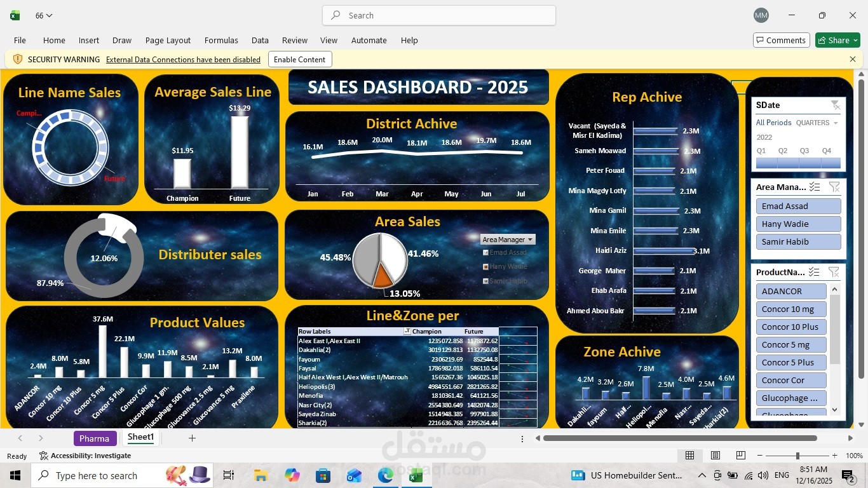
Task: Open Microsoft Store from the taskbar
Action: pyautogui.click(x=323, y=475)
